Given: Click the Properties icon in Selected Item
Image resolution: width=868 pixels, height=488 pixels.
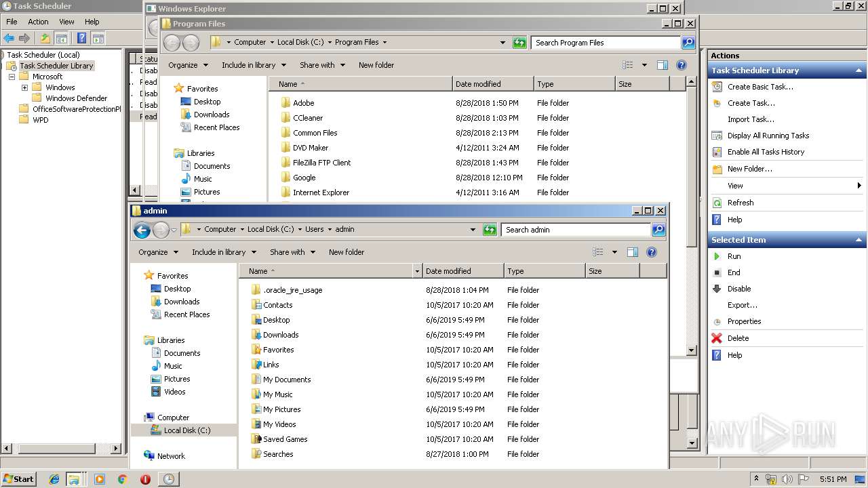Looking at the screenshot, I should [717, 321].
